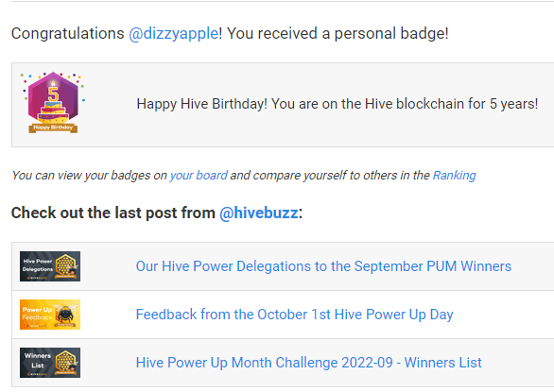Click the honeycomb icon in the Hive Power Delegations thumbnail

tap(66, 265)
